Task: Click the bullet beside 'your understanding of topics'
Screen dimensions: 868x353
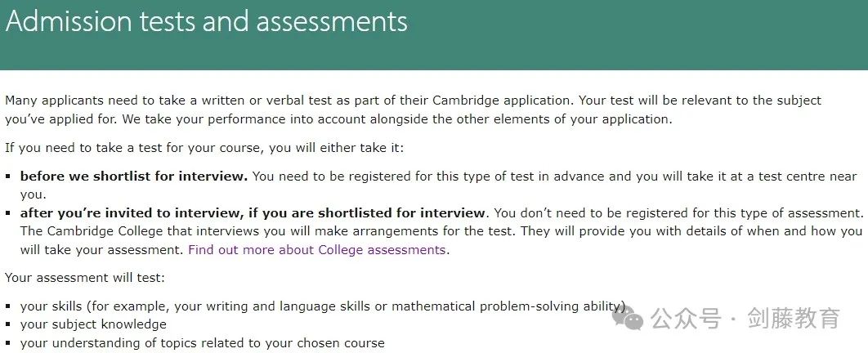Action: tap(8, 343)
